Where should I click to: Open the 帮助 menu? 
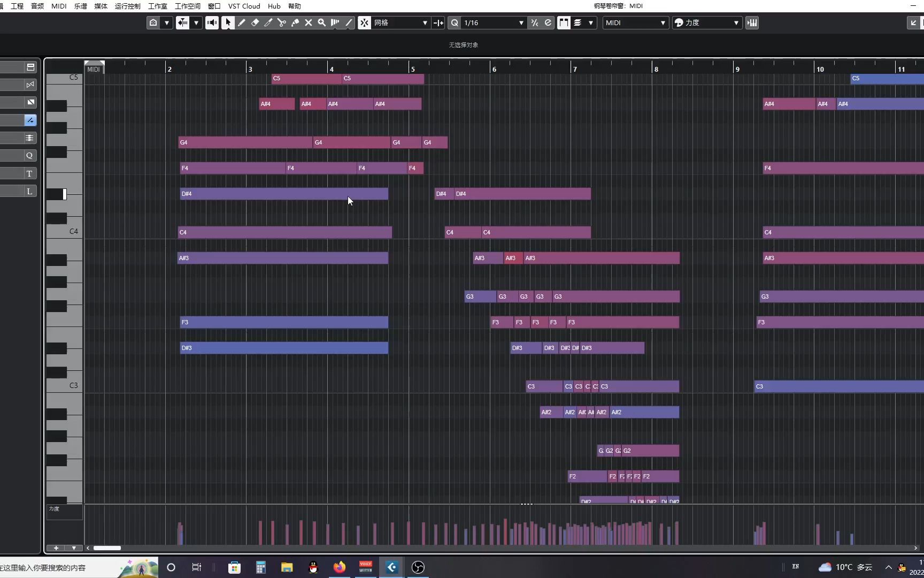click(x=294, y=6)
